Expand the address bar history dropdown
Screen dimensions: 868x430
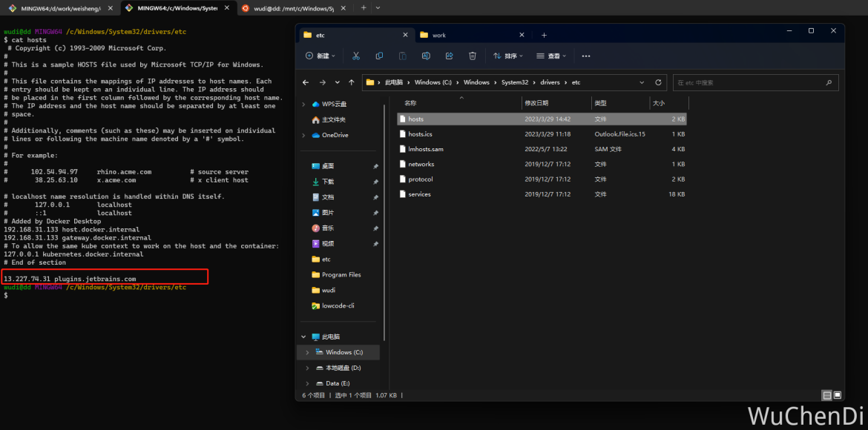642,82
